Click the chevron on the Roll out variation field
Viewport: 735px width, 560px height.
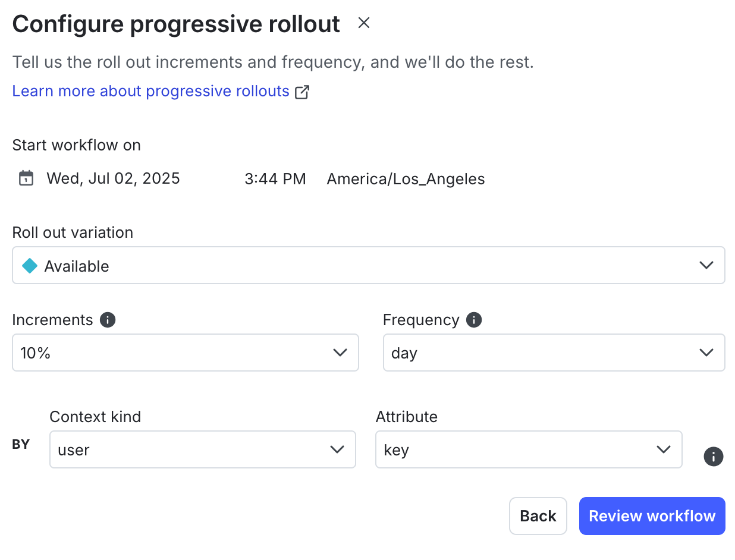[x=706, y=266]
